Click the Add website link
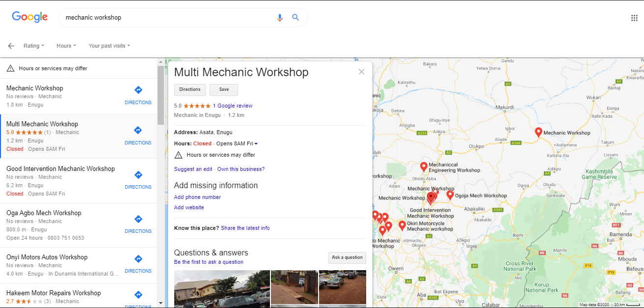Image resolution: width=644 pixels, height=308 pixels. [189, 207]
